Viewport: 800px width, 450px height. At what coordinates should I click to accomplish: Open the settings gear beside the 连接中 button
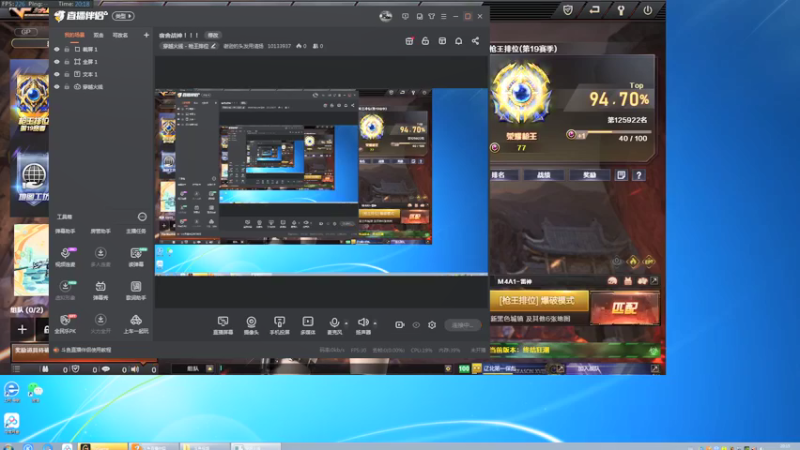click(x=432, y=324)
